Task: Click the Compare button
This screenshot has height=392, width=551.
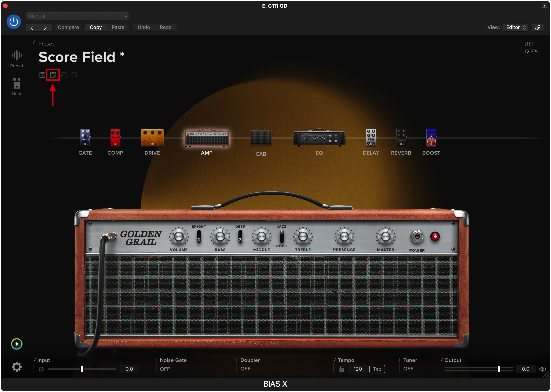Action: (x=68, y=27)
